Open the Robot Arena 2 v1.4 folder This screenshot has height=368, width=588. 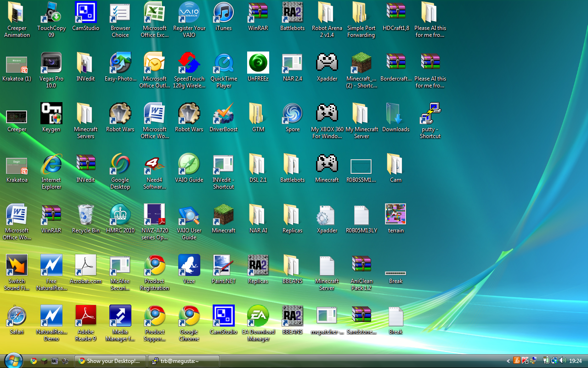(327, 12)
